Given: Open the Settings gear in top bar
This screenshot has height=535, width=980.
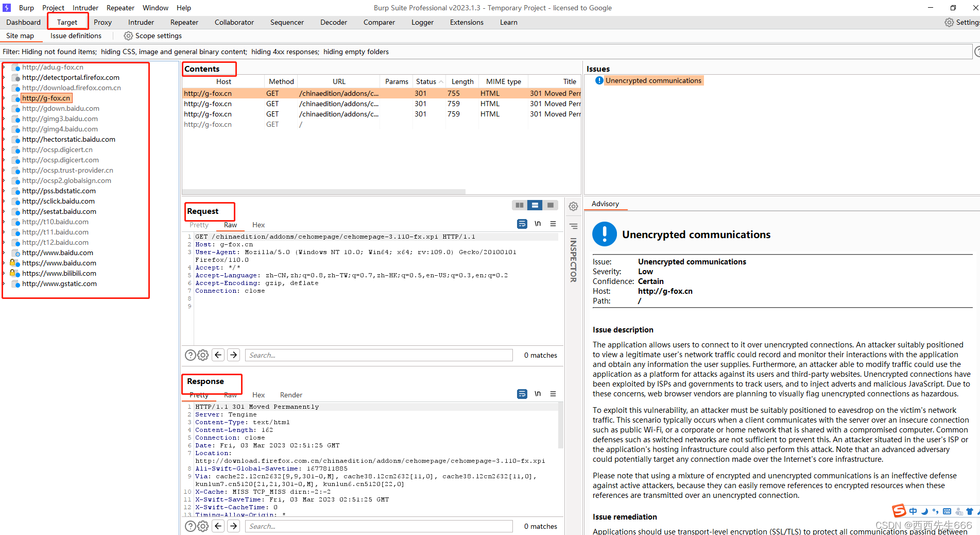Looking at the screenshot, I should 949,22.
